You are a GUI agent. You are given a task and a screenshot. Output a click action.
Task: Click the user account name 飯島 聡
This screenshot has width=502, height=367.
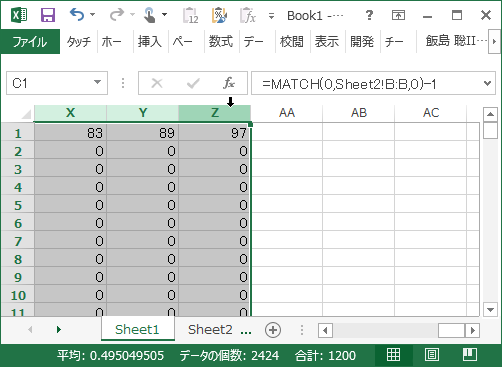coord(456,41)
